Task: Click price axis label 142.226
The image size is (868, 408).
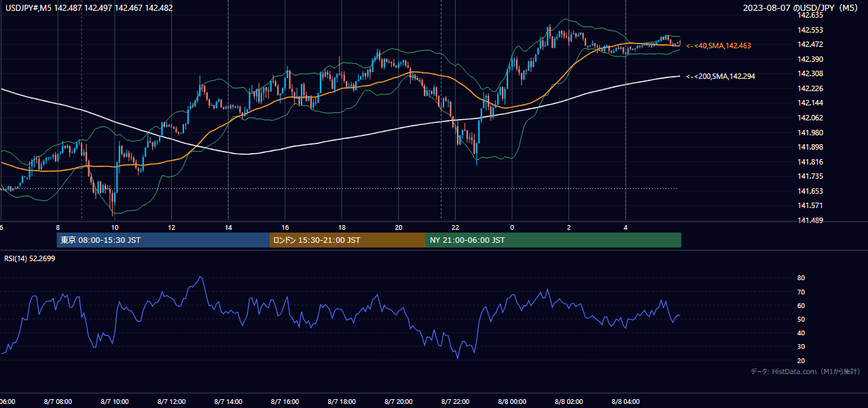Action: click(x=809, y=88)
